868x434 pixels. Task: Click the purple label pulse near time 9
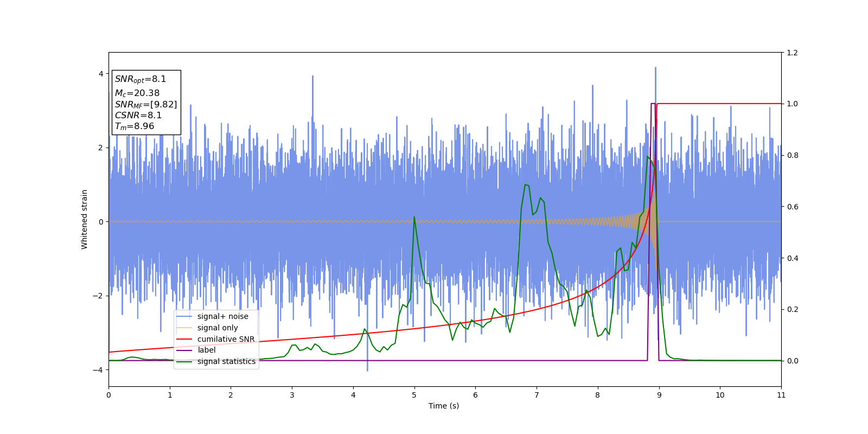(x=653, y=104)
